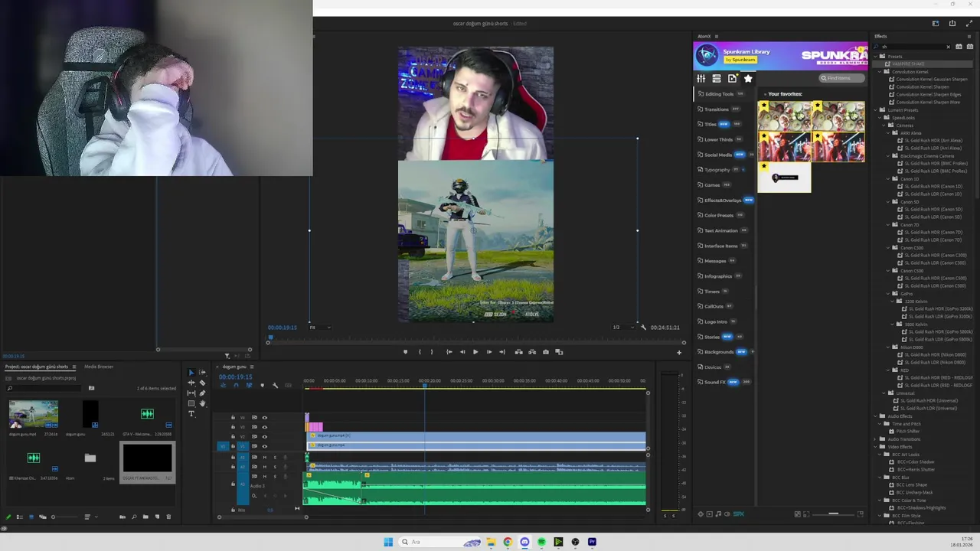Switch to the Media Browser tab
The height and width of the screenshot is (551, 980).
point(99,367)
